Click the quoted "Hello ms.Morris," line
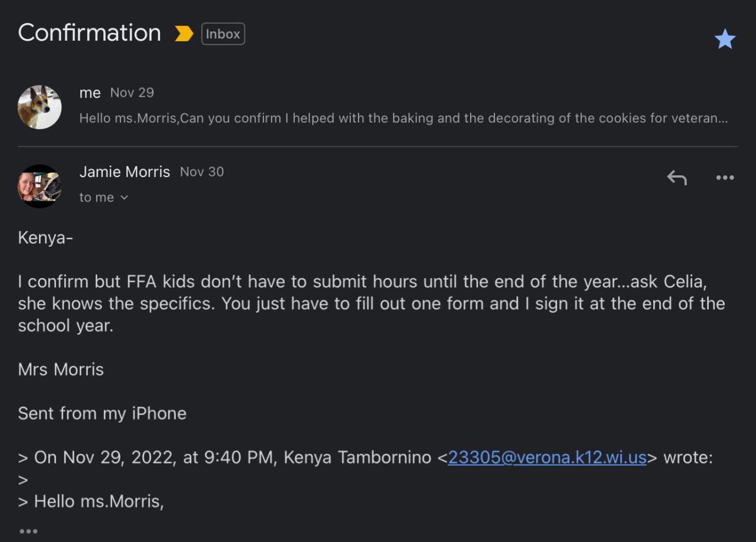756x542 pixels. click(x=91, y=501)
